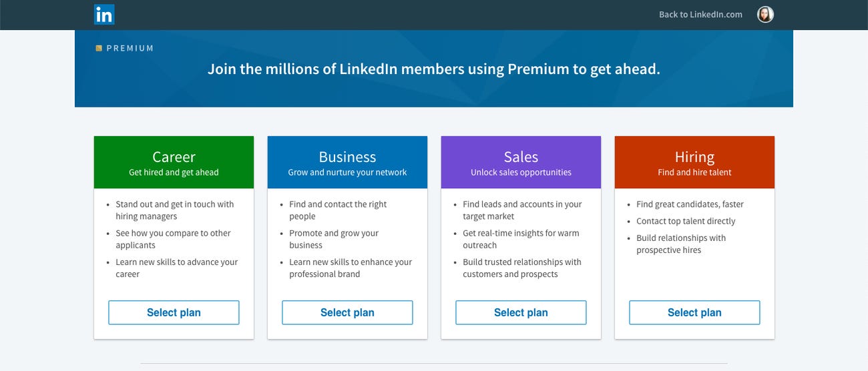Click the 'Join the millions' headline banner
868x371 pixels.
(x=433, y=69)
